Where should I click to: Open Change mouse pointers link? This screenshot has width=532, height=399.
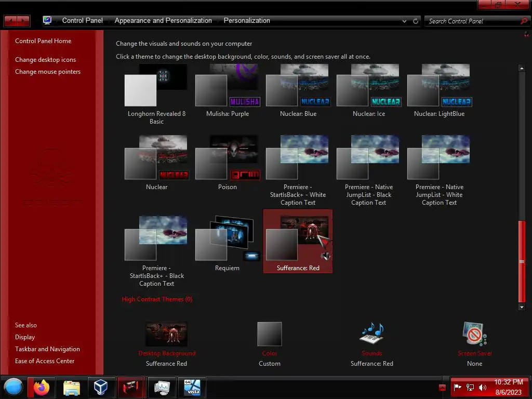click(48, 72)
